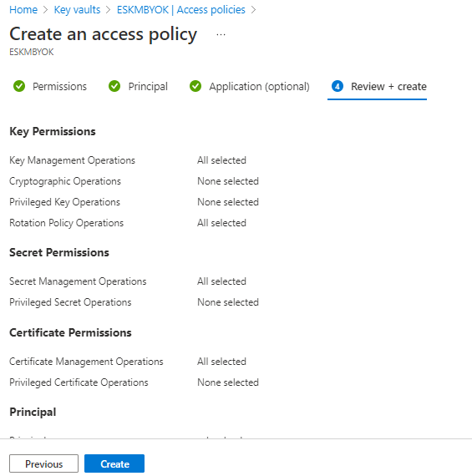Click the Create button
Viewport: 472px width, 476px height.
coord(114,463)
